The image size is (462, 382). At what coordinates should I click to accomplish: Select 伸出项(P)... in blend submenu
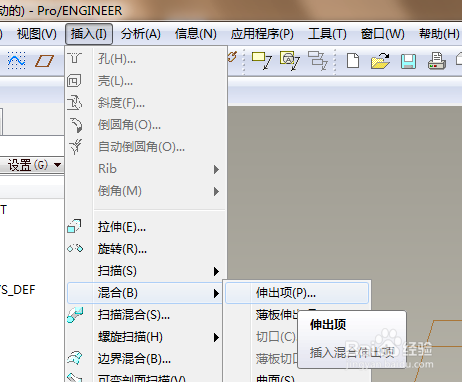[x=297, y=293]
